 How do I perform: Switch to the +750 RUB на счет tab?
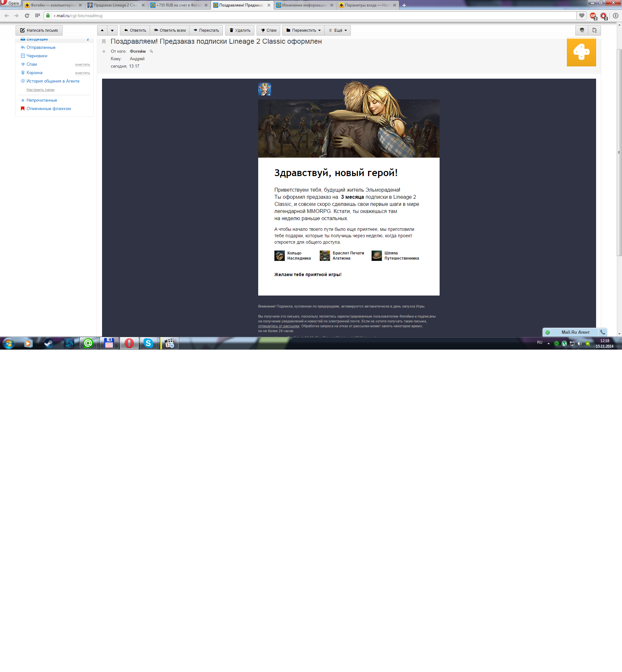pos(179,5)
